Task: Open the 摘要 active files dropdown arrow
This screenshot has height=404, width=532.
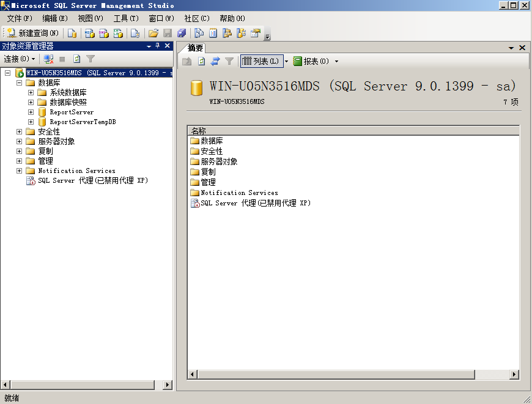Action: click(511, 48)
